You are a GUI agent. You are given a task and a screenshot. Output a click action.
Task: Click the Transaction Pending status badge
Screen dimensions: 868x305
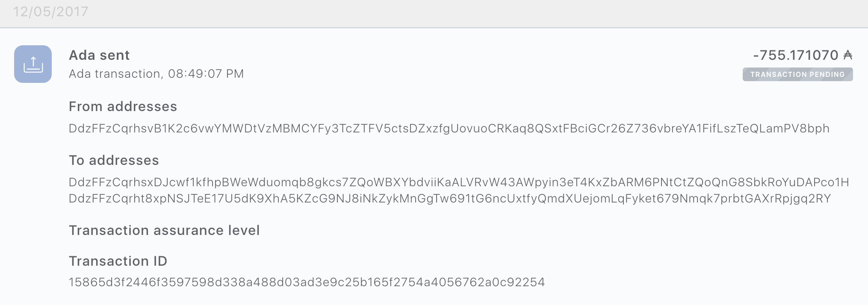(797, 74)
